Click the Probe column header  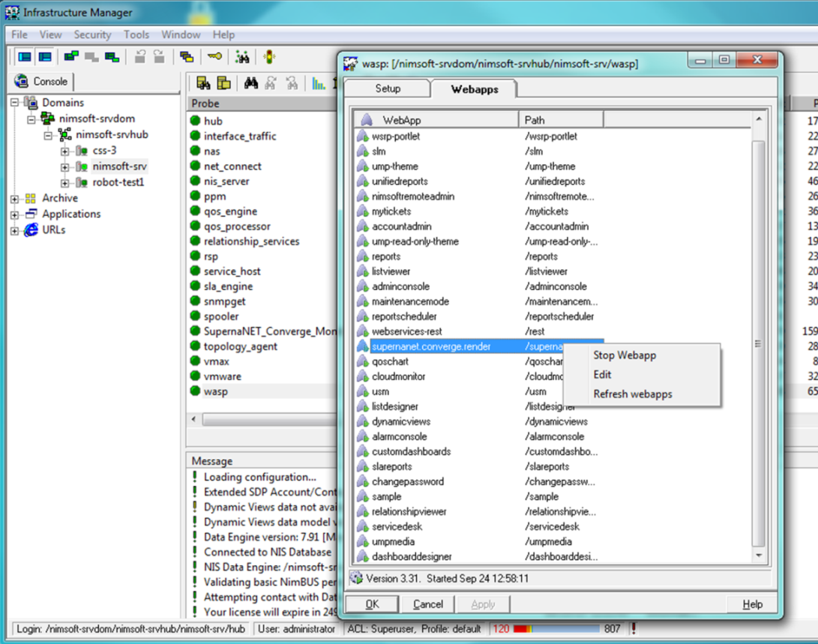262,103
